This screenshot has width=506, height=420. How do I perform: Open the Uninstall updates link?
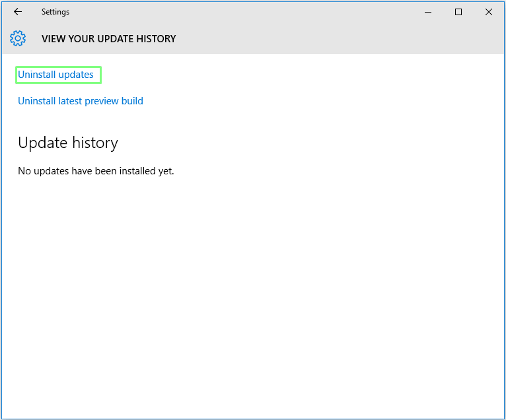click(x=55, y=75)
